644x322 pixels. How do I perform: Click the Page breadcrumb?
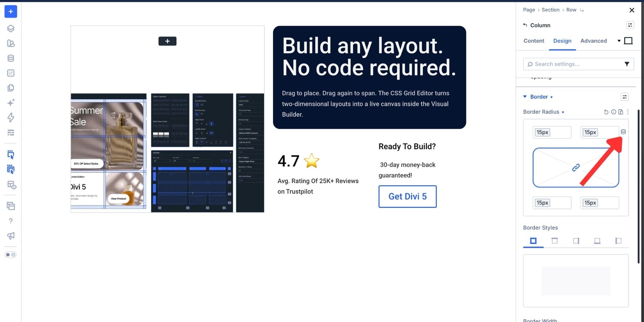coord(529,10)
